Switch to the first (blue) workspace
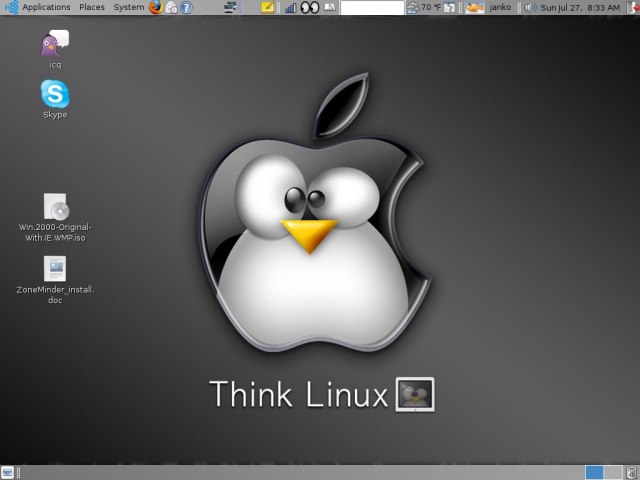 click(x=594, y=472)
